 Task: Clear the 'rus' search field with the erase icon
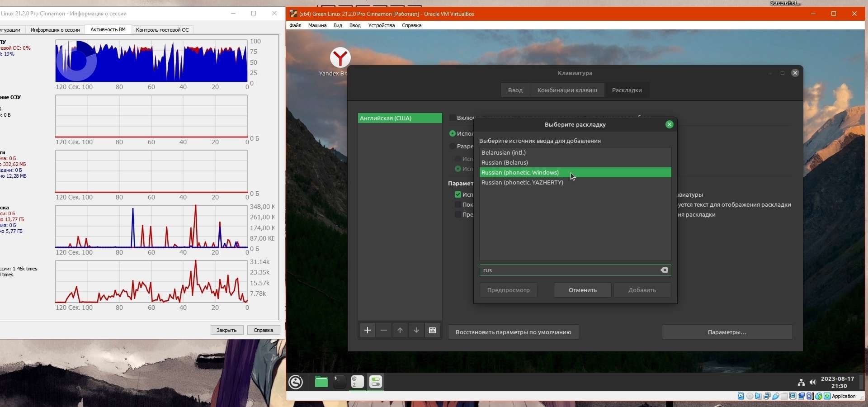[x=664, y=270]
